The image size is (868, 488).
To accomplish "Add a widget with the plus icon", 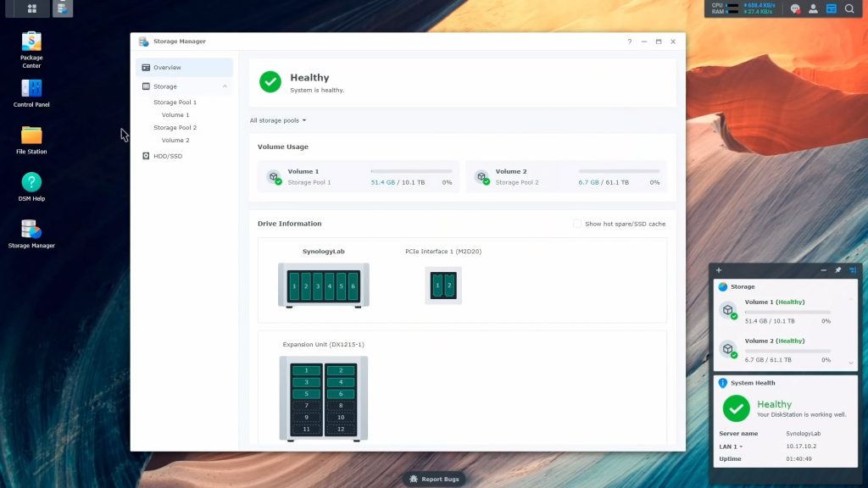I will [719, 270].
